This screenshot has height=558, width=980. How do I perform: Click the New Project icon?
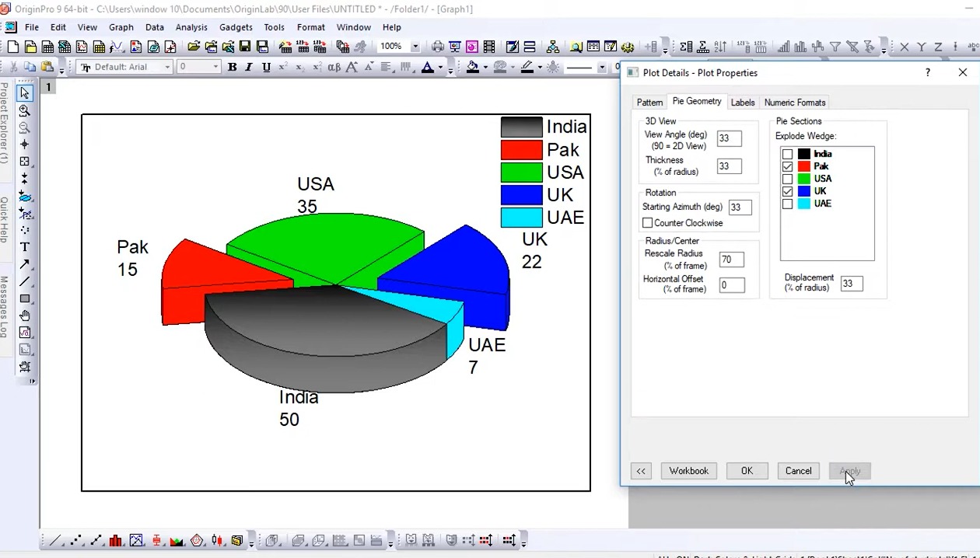[13, 47]
